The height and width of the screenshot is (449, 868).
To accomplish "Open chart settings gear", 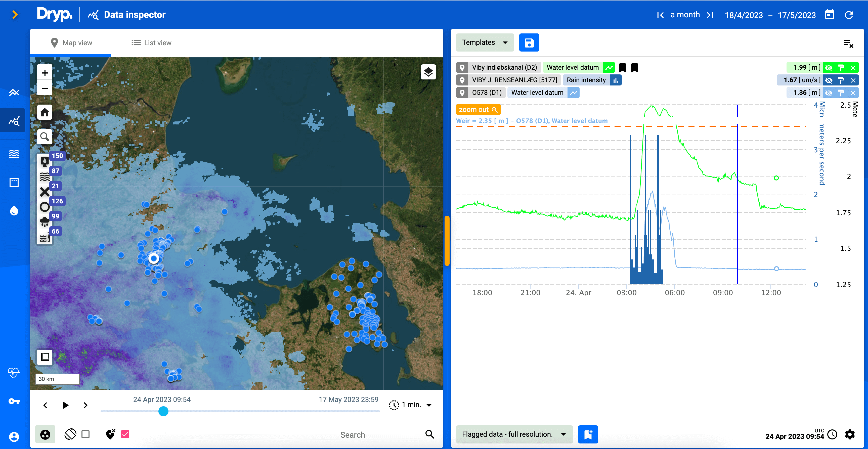I will point(850,434).
